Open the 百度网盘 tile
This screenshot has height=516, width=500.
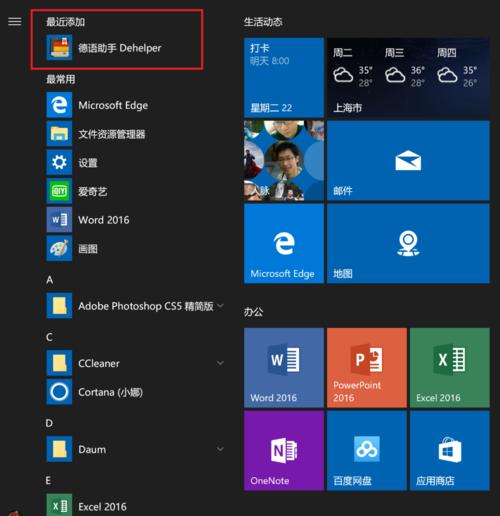(367, 451)
